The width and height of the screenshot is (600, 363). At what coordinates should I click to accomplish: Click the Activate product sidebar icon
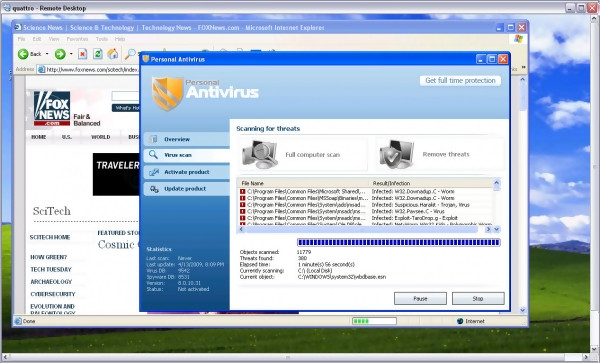[154, 172]
